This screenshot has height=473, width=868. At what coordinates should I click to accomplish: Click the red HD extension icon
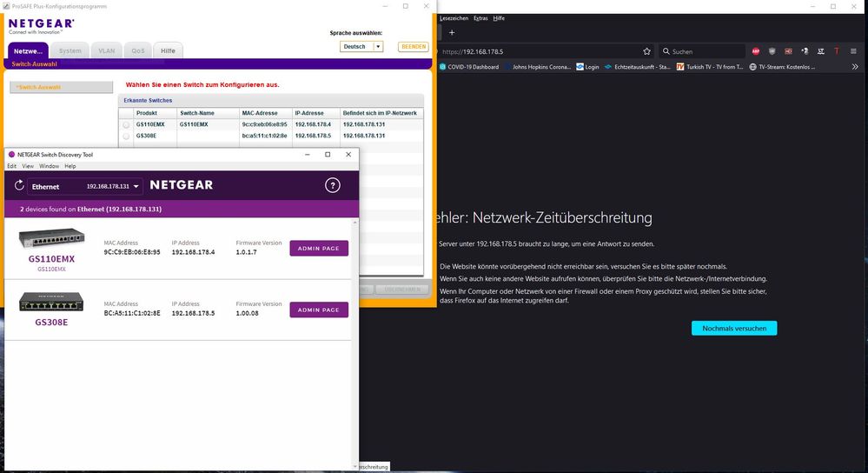[788, 51]
